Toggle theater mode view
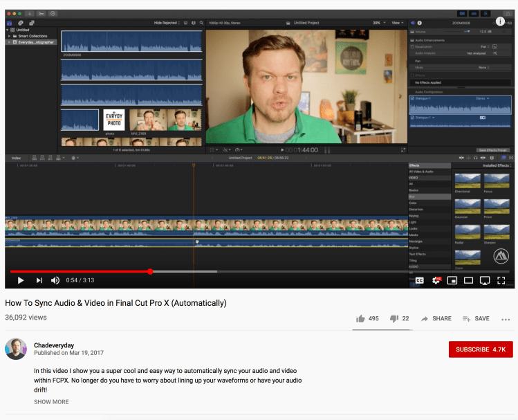The height and width of the screenshot is (420, 518). tap(468, 280)
